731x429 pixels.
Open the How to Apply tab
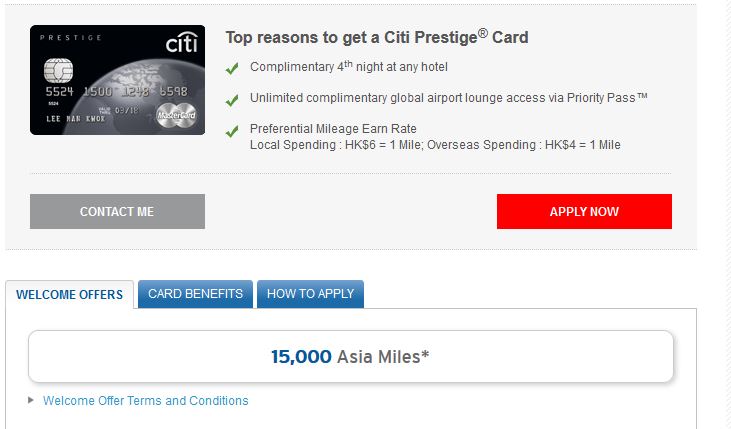click(x=310, y=294)
